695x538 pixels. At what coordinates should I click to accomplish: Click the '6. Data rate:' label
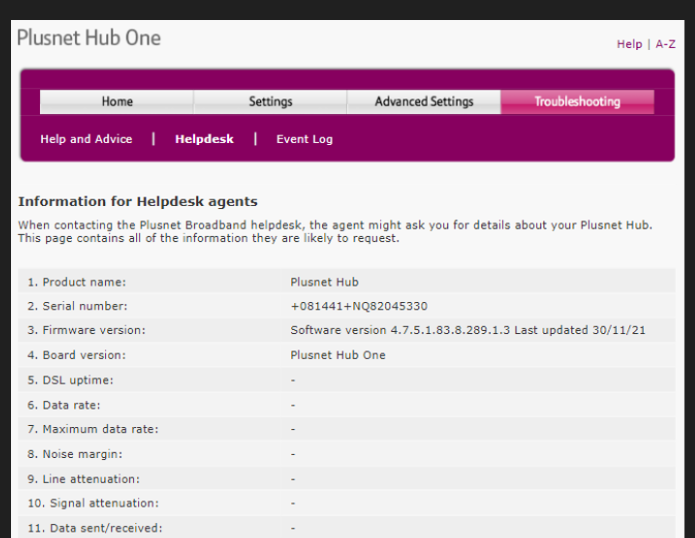[x=64, y=405]
